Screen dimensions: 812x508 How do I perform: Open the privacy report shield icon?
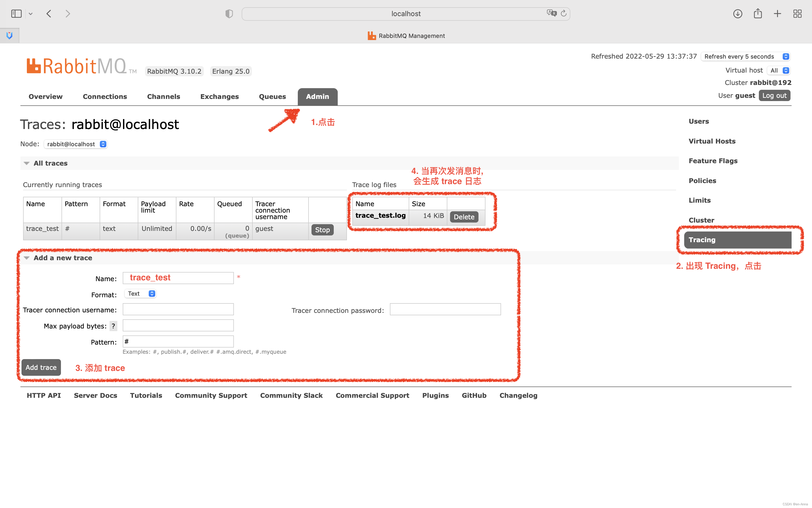[x=229, y=13]
